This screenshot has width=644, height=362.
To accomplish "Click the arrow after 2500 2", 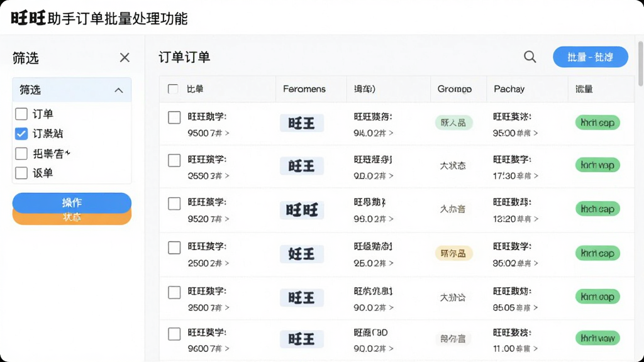I will (227, 263).
